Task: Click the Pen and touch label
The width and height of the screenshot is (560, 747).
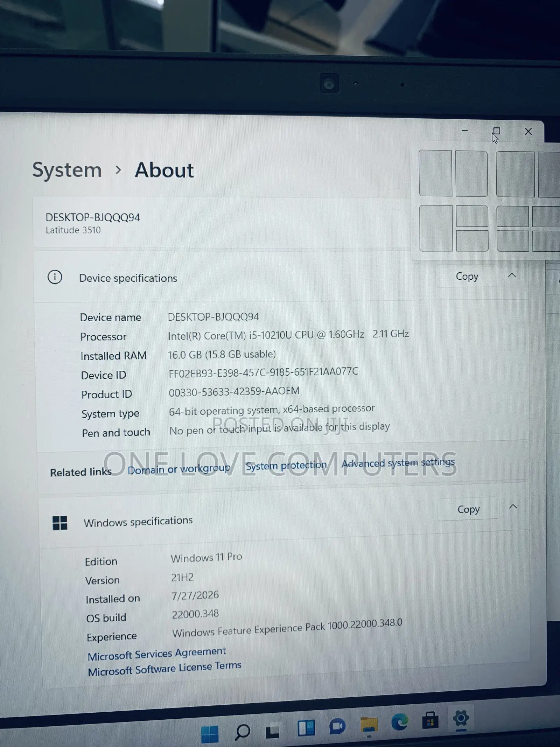Action: pos(116,433)
